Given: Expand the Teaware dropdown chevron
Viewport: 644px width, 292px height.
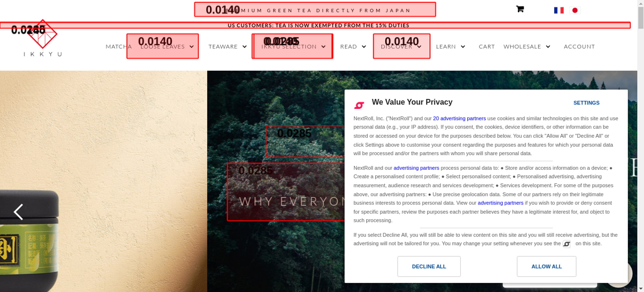Looking at the screenshot, I should pyautogui.click(x=245, y=47).
